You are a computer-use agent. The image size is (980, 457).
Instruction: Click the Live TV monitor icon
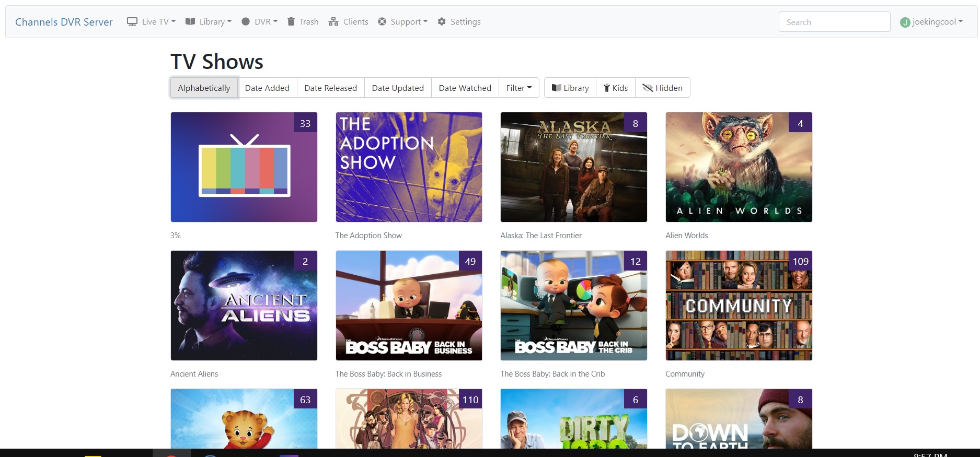tap(132, 21)
